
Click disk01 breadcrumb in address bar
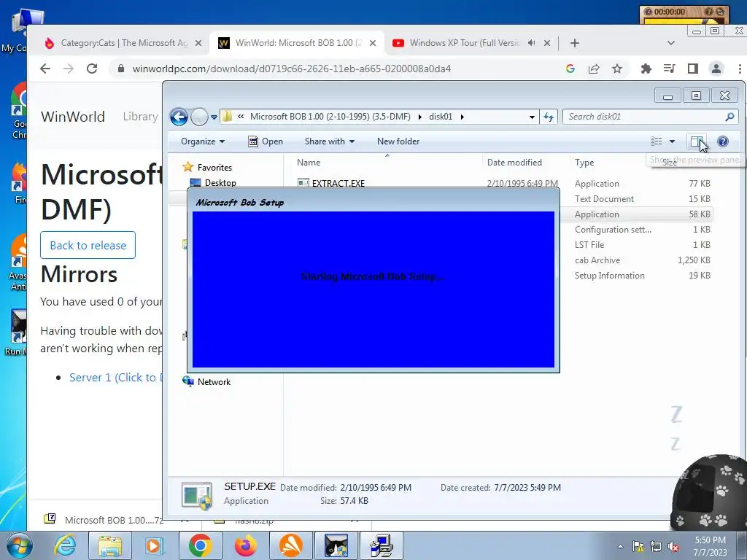[x=440, y=117]
